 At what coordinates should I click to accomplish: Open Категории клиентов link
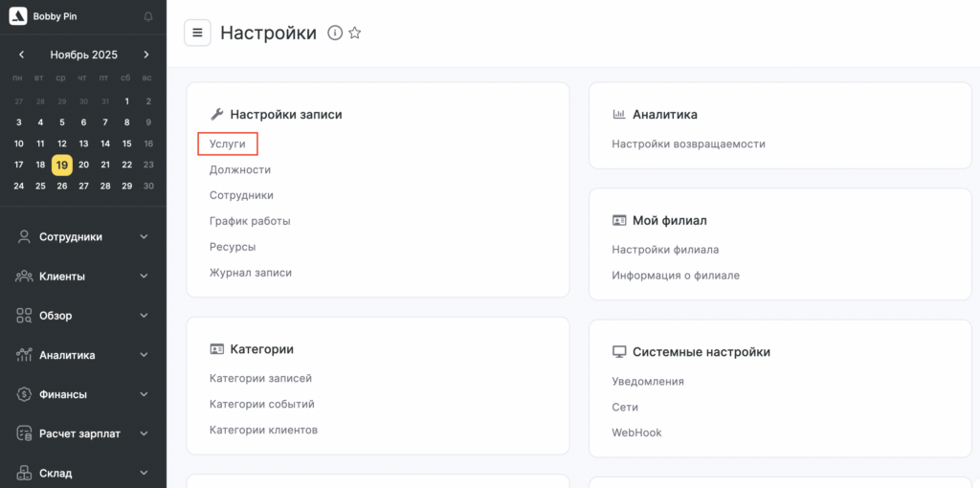(263, 430)
